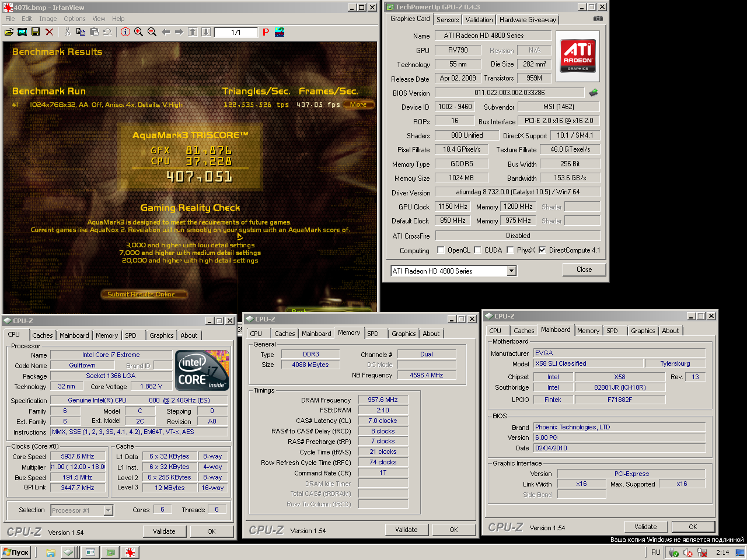
Task: Click Close button in GPU-Z
Action: 584,269
